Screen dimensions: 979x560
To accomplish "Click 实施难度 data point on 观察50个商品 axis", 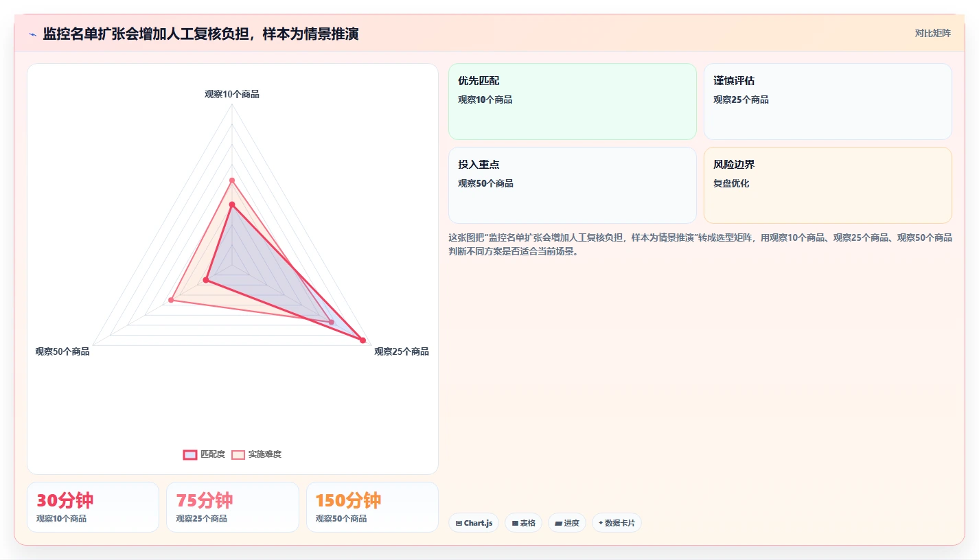I will coord(171,300).
